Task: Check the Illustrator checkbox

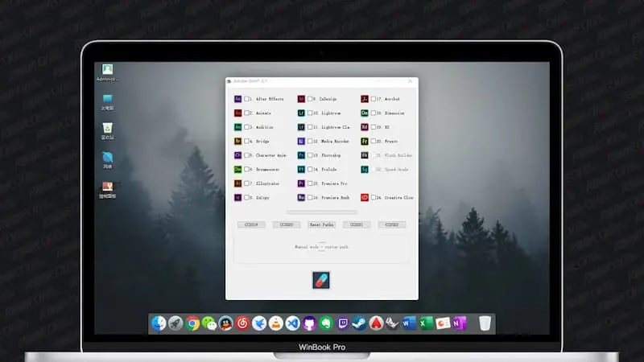Action: pos(247,183)
